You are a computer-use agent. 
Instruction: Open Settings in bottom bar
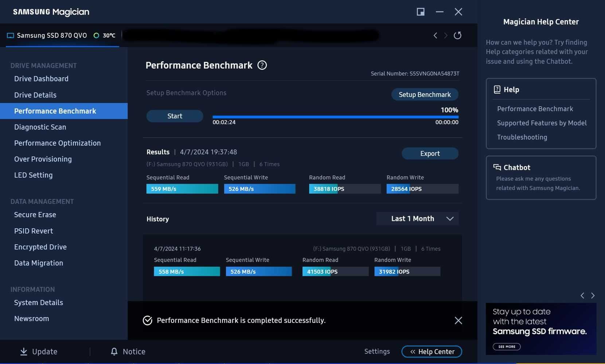coord(377,351)
